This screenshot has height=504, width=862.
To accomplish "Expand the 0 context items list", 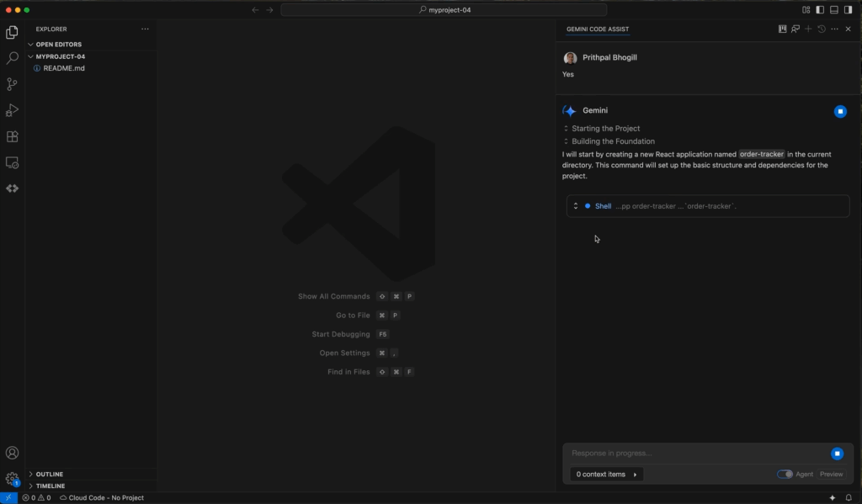I will 606,475.
